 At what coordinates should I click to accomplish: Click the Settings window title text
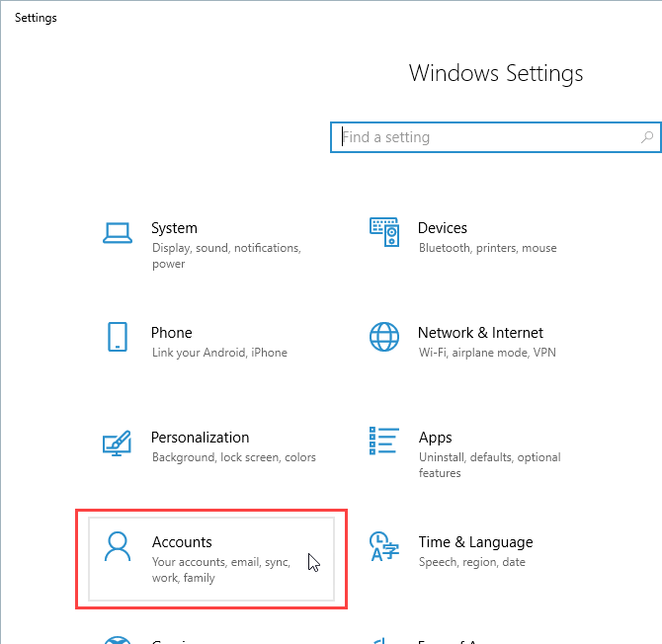(x=36, y=18)
